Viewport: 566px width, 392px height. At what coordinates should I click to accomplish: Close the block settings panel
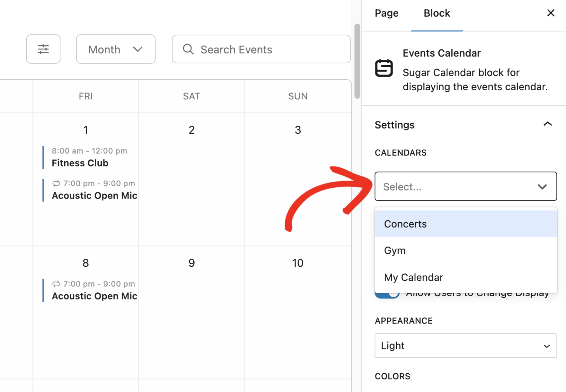[x=551, y=13]
